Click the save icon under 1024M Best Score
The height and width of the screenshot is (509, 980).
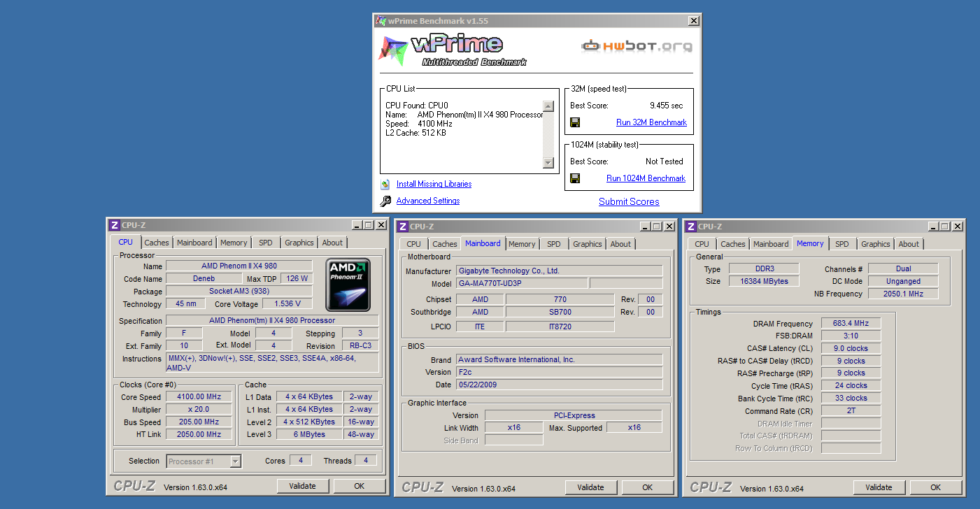tap(575, 178)
